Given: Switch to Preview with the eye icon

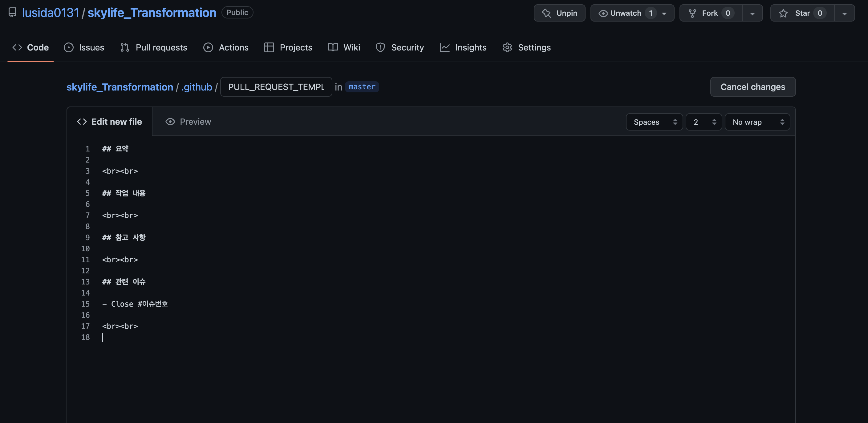Looking at the screenshot, I should tap(170, 122).
